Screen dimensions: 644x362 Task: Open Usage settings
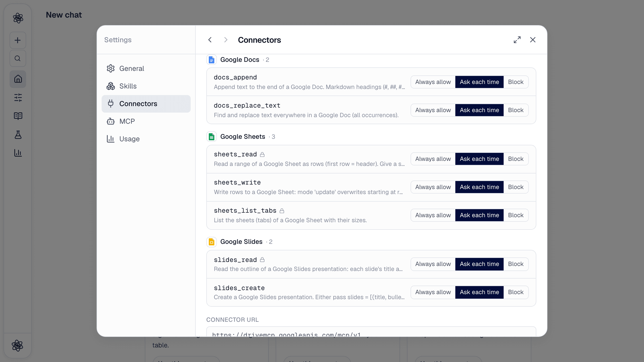(146, 139)
